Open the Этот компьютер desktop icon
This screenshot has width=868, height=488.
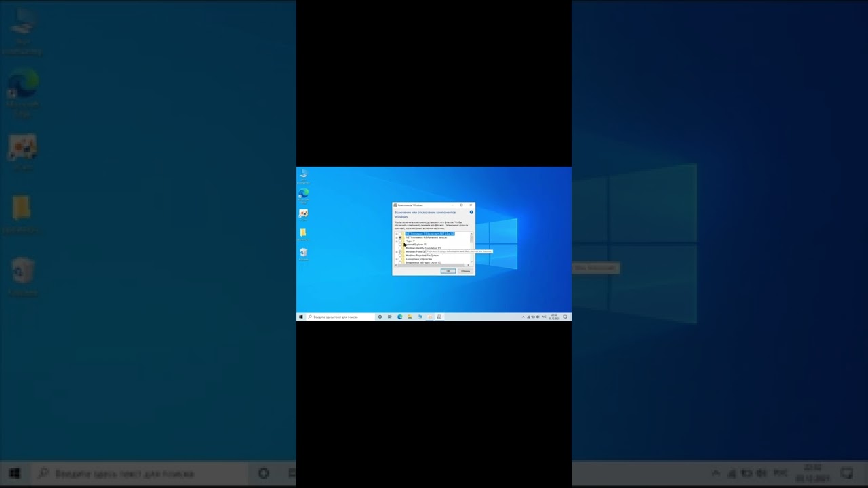(303, 176)
